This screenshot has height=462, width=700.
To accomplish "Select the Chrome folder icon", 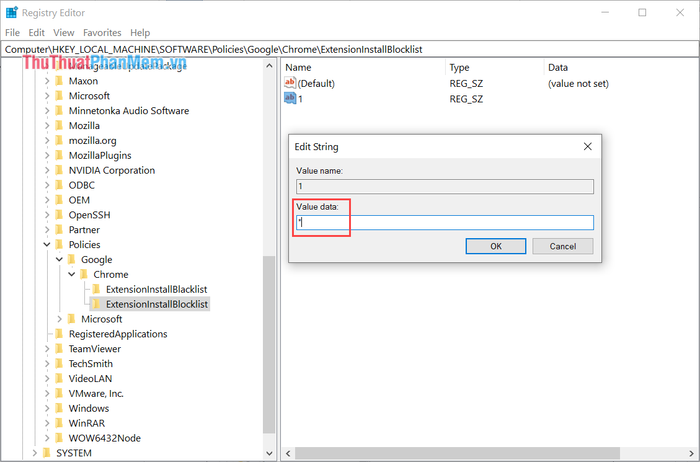I will pyautogui.click(x=84, y=275).
